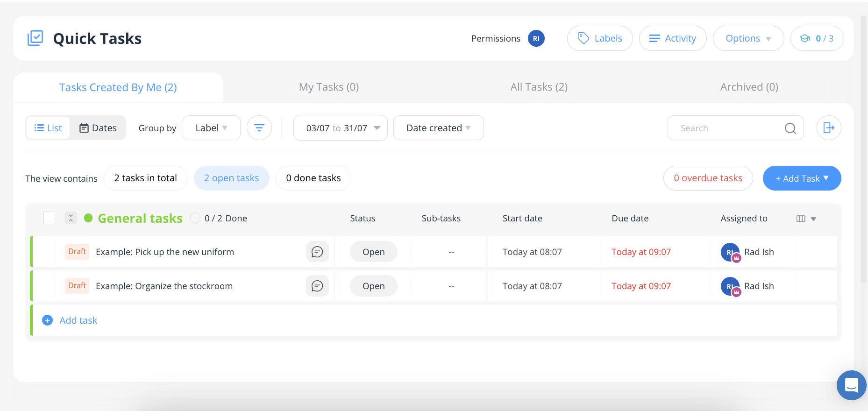The width and height of the screenshot is (868, 411).
Task: Open comments for Organize the stockroom
Action: pyautogui.click(x=317, y=286)
